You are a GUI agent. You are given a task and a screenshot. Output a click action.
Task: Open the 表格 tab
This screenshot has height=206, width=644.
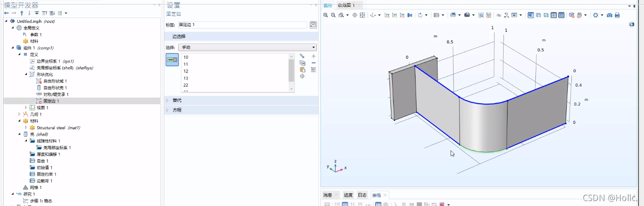376,195
